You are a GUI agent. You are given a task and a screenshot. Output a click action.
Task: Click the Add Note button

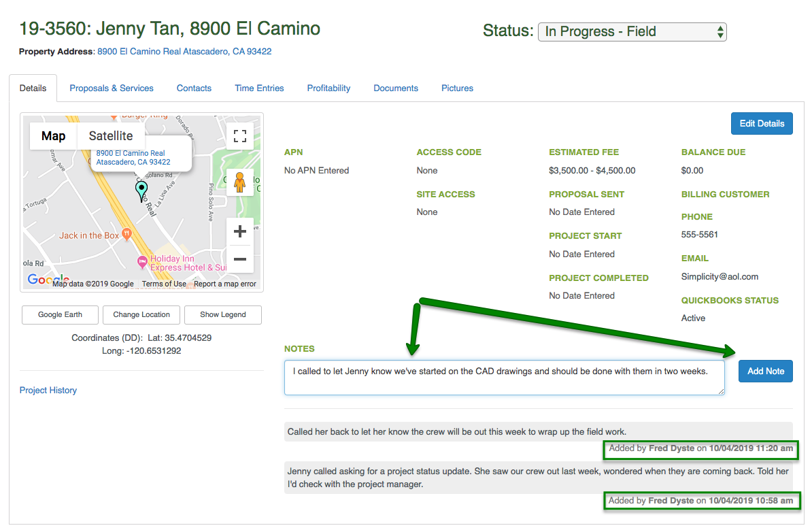click(765, 371)
